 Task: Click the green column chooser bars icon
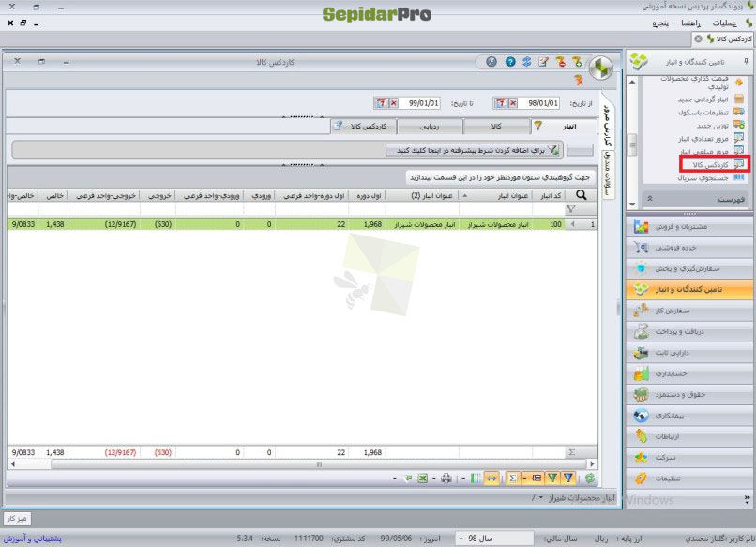click(x=476, y=478)
